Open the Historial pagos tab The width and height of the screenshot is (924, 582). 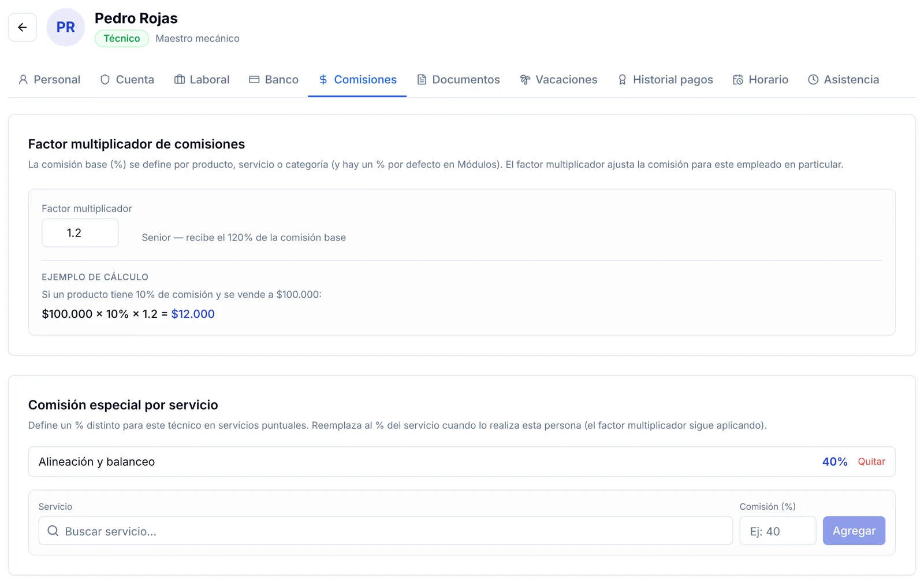(x=665, y=80)
